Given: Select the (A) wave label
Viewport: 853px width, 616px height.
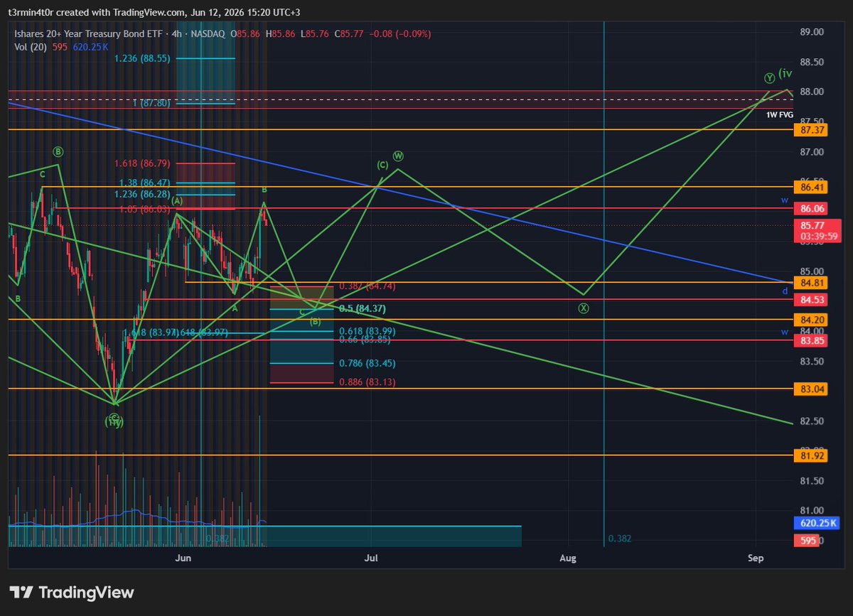Looking at the screenshot, I should click(177, 202).
